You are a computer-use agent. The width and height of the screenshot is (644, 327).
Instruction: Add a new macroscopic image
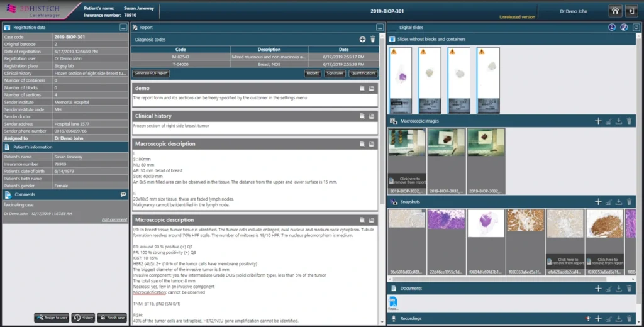pos(598,121)
